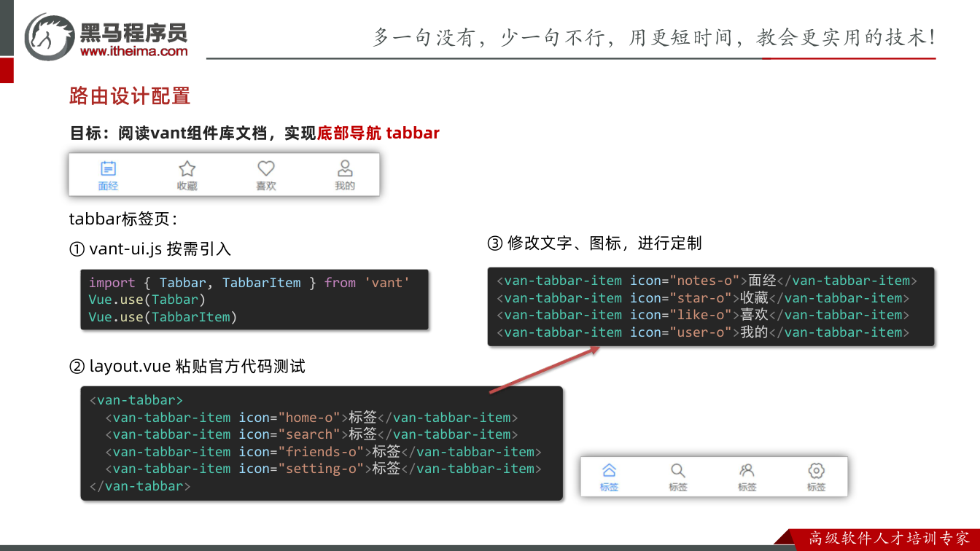This screenshot has width=980, height=551.
Task: Select the code line with icon="notes-o"
Action: (707, 281)
